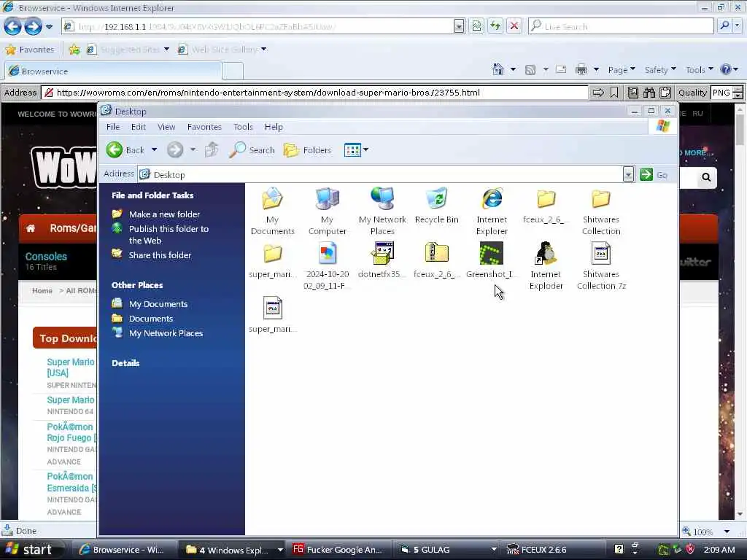
Task: Expand Explorer Address bar dropdown
Action: (x=628, y=175)
